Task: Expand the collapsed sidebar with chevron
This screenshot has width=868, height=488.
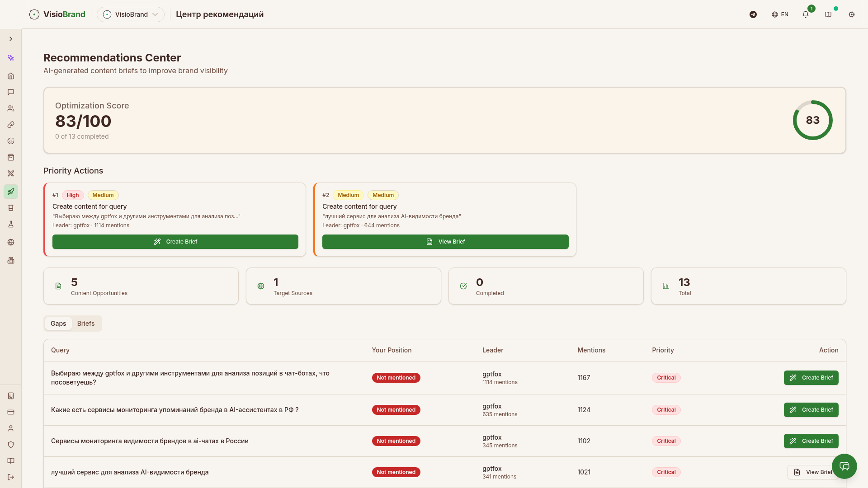Action: [11, 39]
